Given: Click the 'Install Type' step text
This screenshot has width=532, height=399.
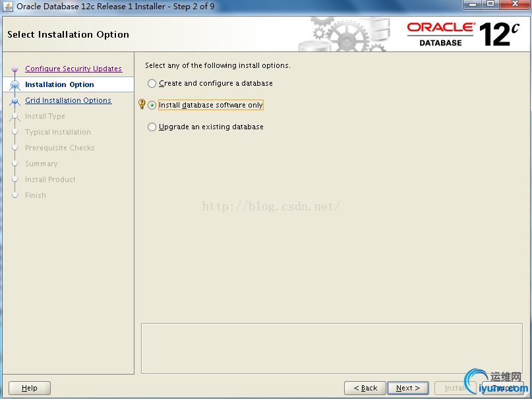Looking at the screenshot, I should point(45,116).
